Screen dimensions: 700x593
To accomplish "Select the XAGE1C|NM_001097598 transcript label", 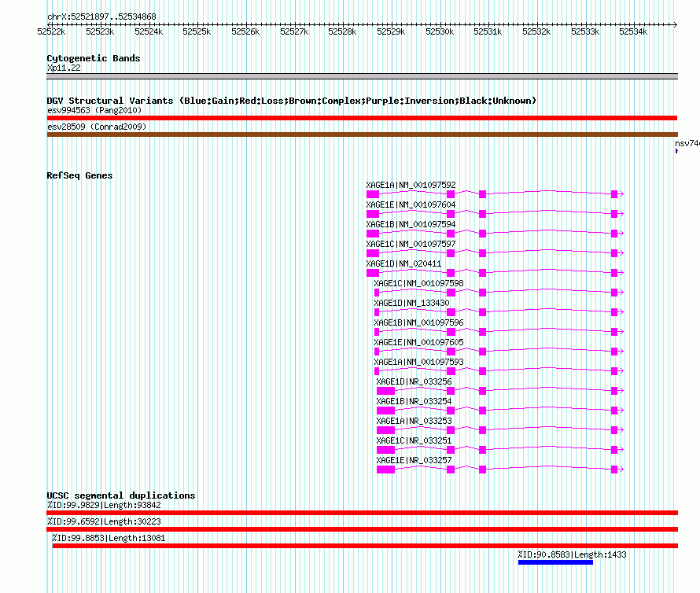I will click(418, 283).
